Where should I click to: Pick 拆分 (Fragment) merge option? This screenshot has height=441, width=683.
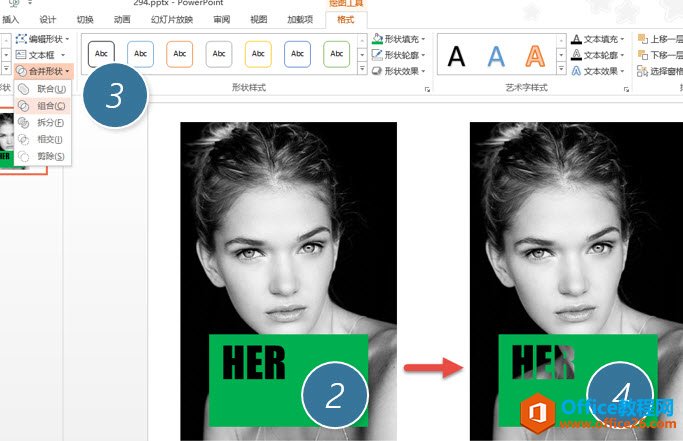pos(44,122)
